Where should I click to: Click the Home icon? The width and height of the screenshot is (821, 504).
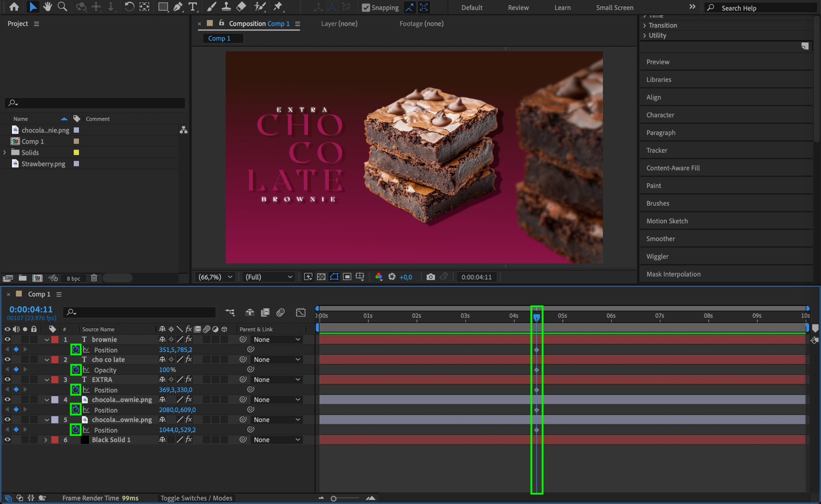click(14, 7)
